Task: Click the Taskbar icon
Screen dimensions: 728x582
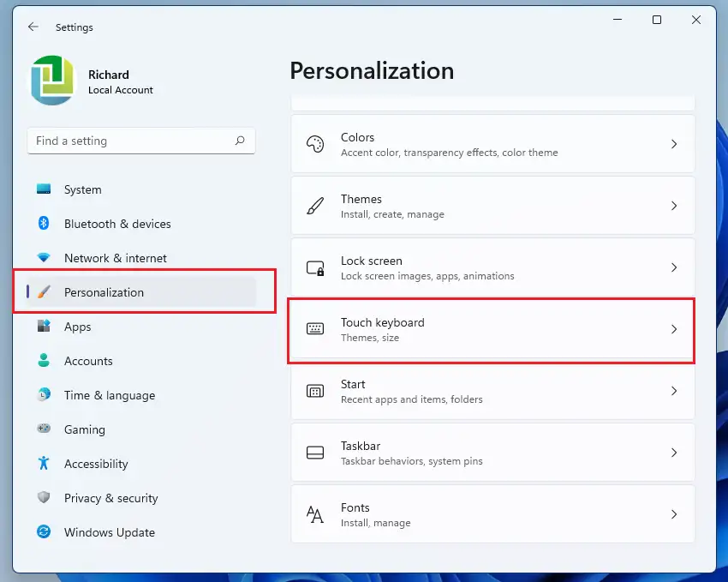Action: pos(315,453)
